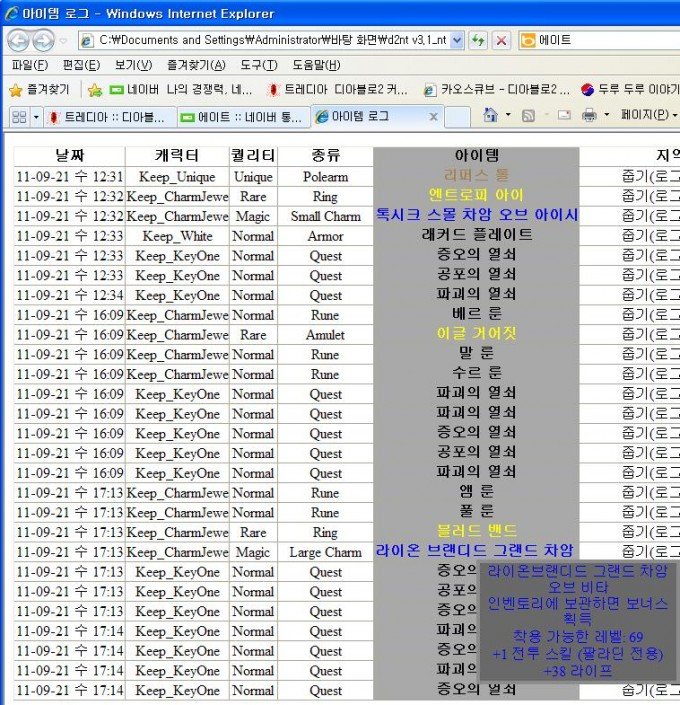Switch to the 트레디아 :: 디아블 tab
Image resolution: width=680 pixels, height=705 pixels.
tap(110, 117)
